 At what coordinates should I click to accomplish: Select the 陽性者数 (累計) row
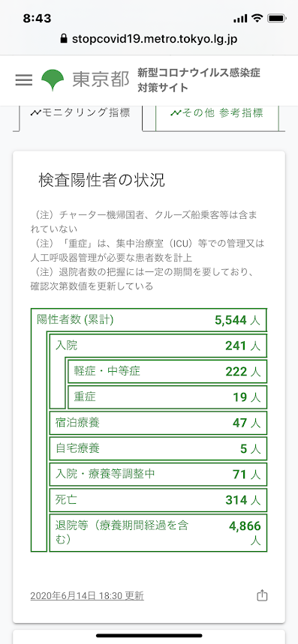click(x=149, y=320)
